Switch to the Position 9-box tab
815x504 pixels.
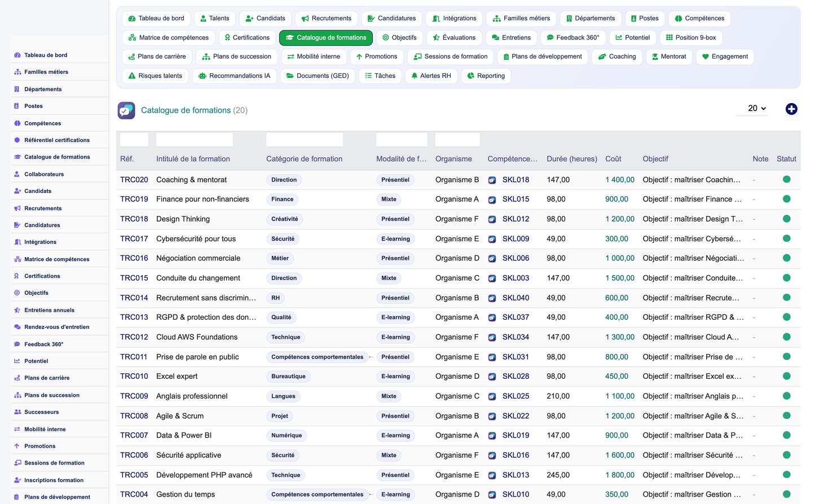690,38
